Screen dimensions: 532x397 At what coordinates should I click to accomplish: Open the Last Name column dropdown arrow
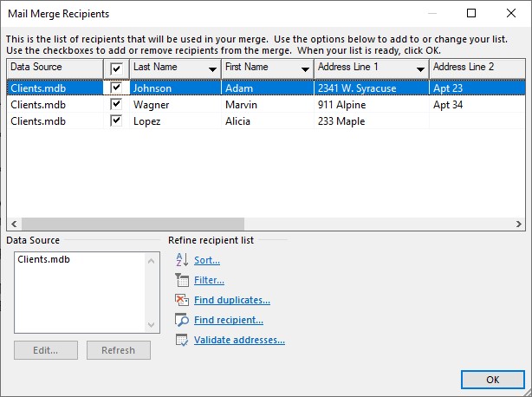click(213, 69)
